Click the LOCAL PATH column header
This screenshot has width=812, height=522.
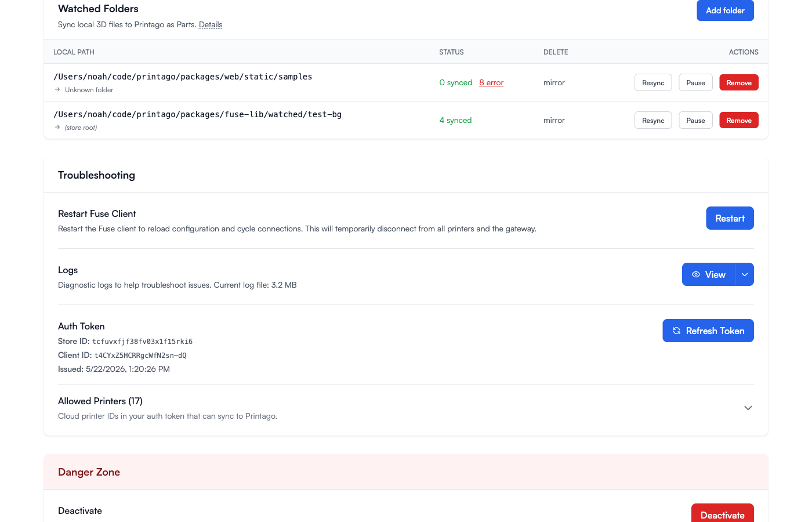click(x=74, y=52)
